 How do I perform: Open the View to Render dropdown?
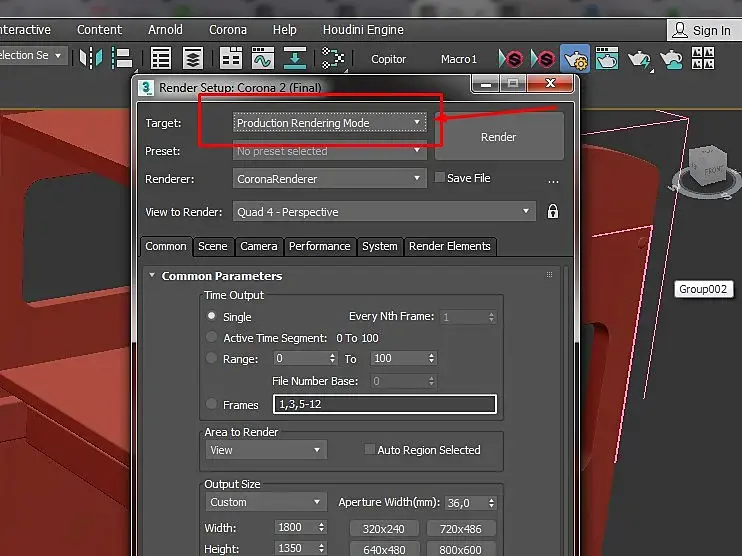click(384, 211)
